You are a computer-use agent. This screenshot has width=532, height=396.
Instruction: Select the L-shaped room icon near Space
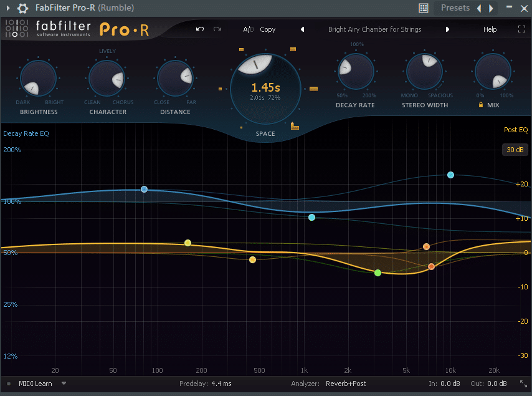(x=295, y=126)
